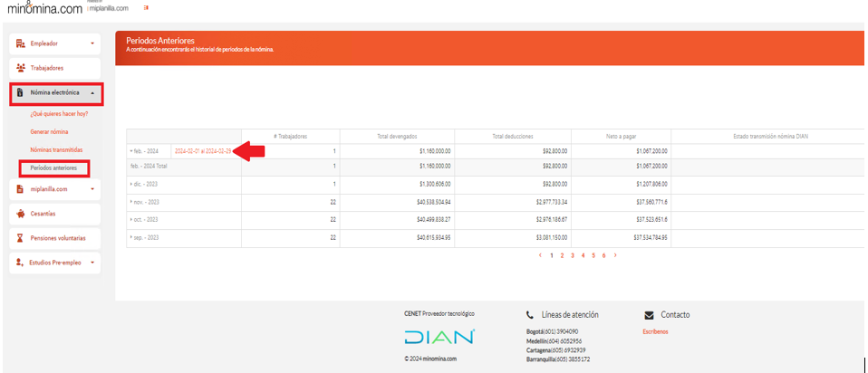Click the phone icon beside Líneas de atención
This screenshot has width=868, height=373.
tap(529, 315)
